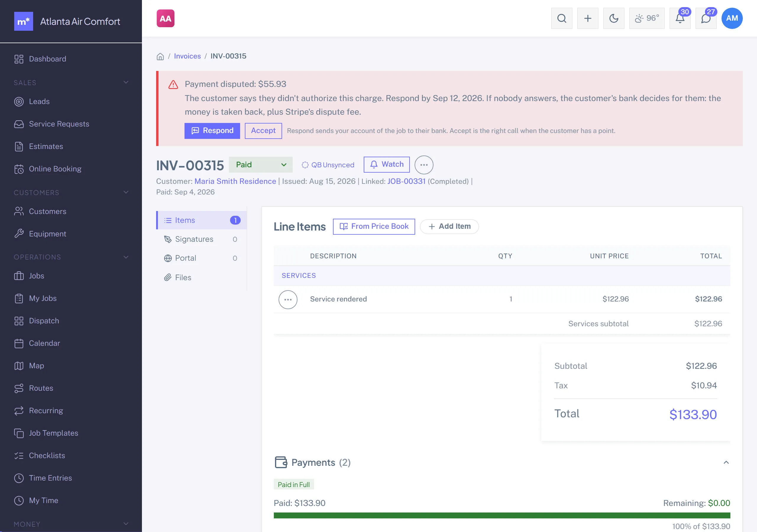Open chat messages icon with 27 badge
757x532 pixels.
706,18
